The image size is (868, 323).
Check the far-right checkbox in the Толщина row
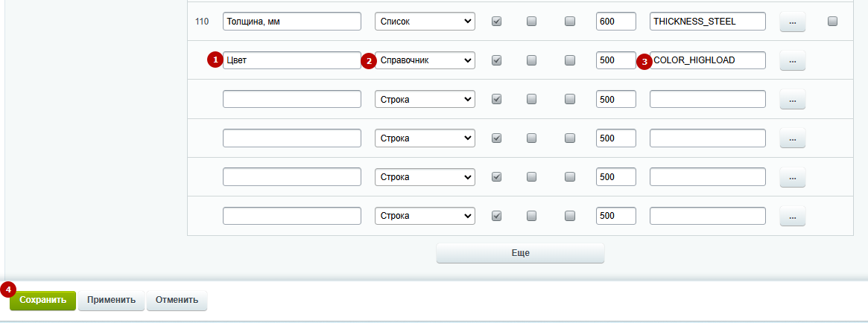pos(832,22)
